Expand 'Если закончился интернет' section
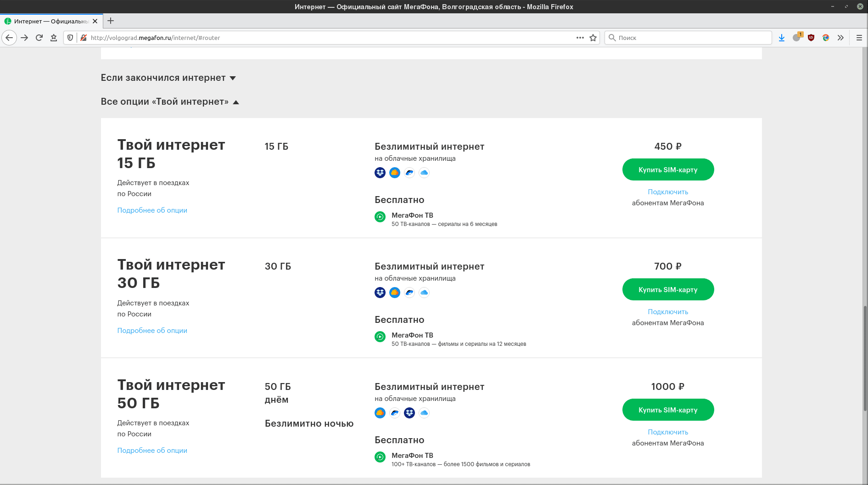Viewport: 868px width, 485px height. tap(168, 78)
